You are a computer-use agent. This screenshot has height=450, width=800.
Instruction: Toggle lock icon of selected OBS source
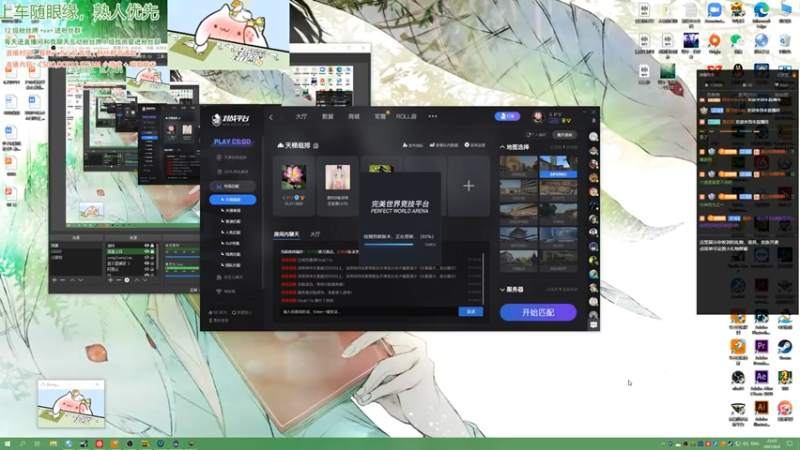(x=152, y=251)
